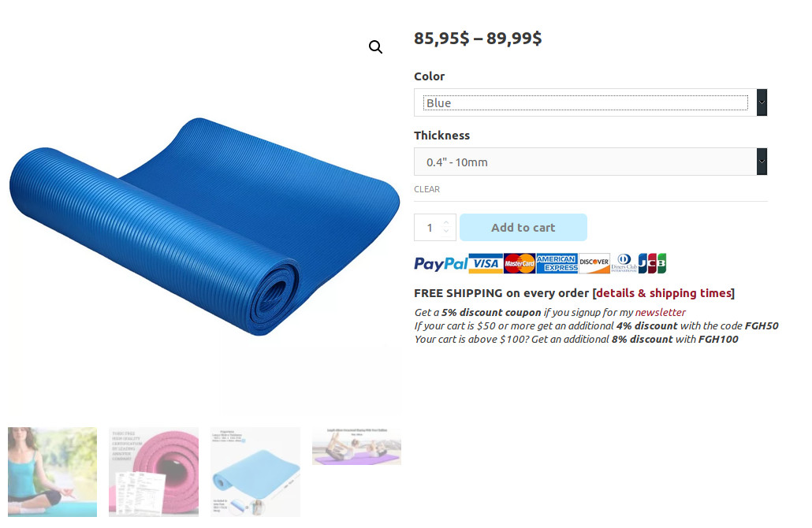Expand the Thickness dropdown arrow
This screenshot has width=812, height=528.
(762, 162)
